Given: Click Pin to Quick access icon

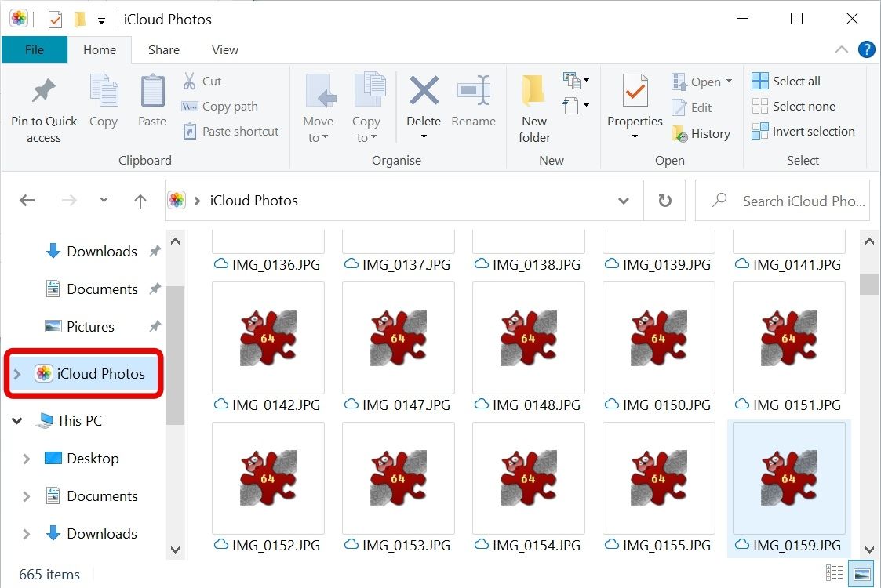Looking at the screenshot, I should click(44, 92).
